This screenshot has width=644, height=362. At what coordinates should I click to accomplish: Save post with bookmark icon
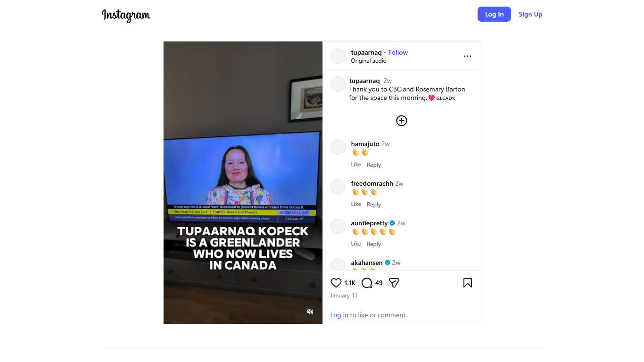(x=467, y=283)
